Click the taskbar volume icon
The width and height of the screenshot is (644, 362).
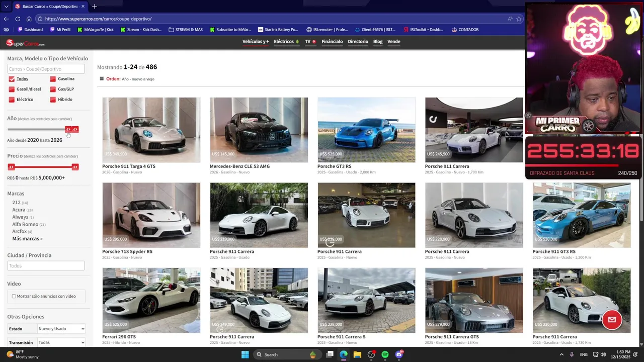point(603,354)
